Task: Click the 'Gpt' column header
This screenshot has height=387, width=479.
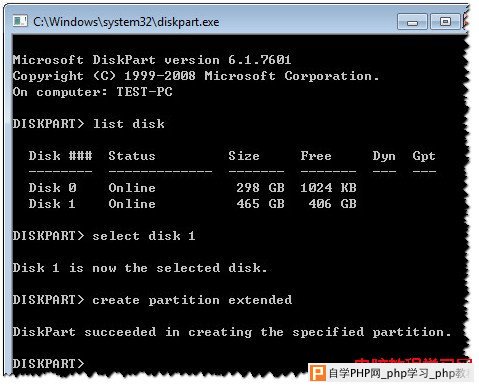Action: click(424, 156)
